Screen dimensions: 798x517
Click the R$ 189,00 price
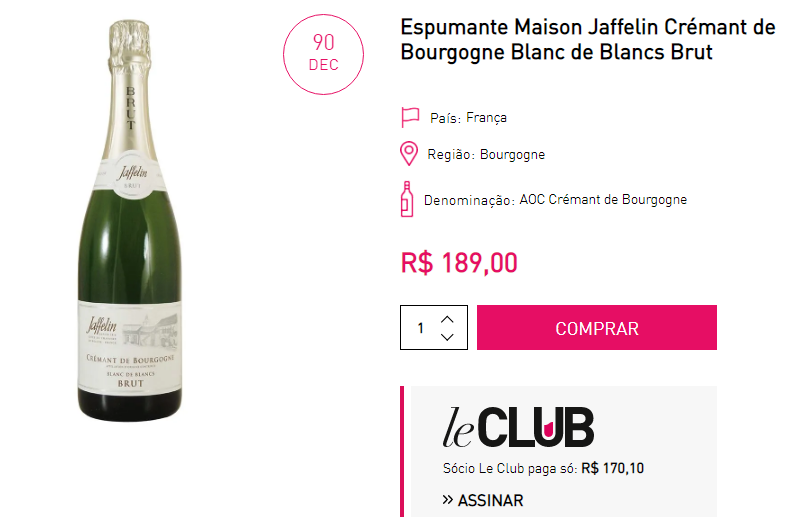459,263
